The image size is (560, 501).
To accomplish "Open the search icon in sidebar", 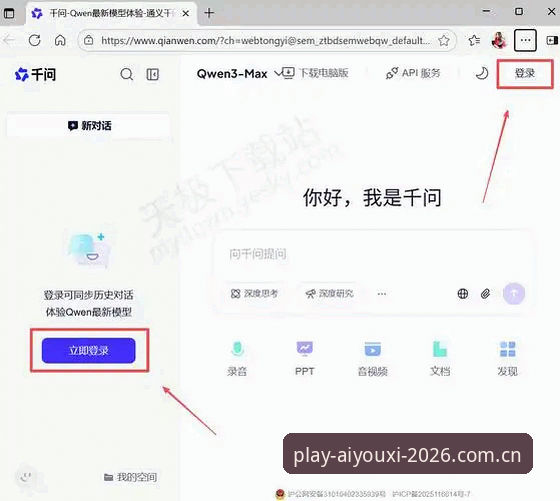I will point(126,74).
